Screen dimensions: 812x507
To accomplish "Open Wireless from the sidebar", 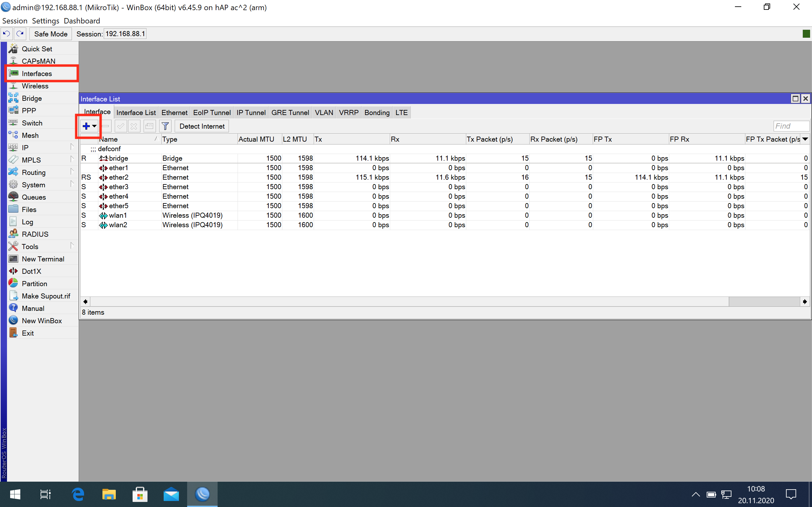I will (35, 86).
